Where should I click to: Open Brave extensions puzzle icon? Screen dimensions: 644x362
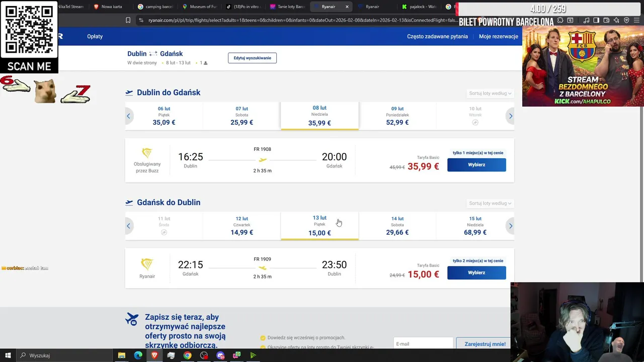(x=560, y=20)
